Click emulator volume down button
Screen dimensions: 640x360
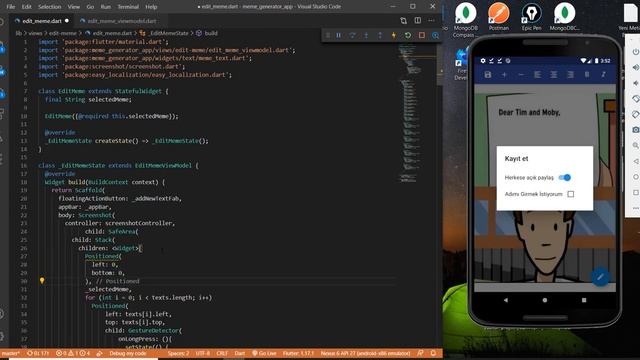point(636,83)
